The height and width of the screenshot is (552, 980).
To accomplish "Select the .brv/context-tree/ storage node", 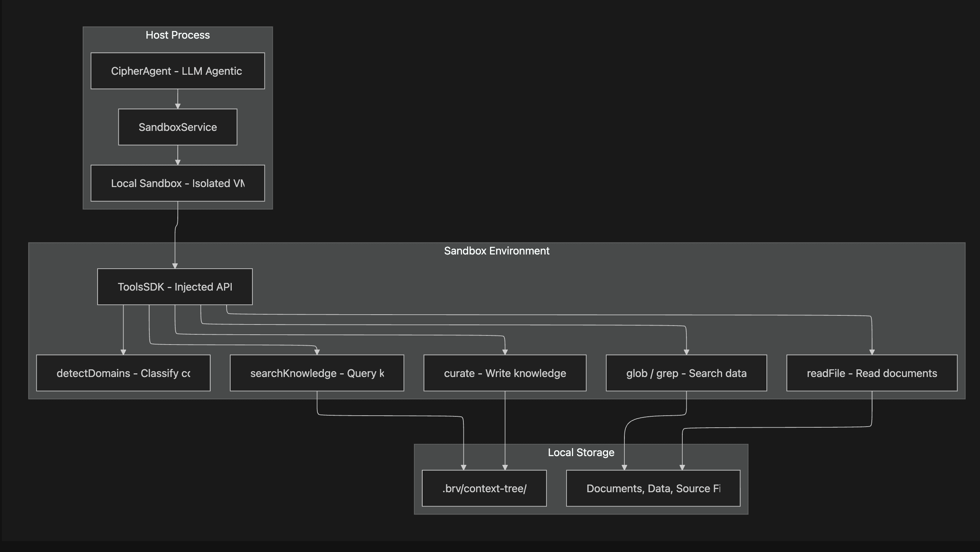I will tap(484, 489).
